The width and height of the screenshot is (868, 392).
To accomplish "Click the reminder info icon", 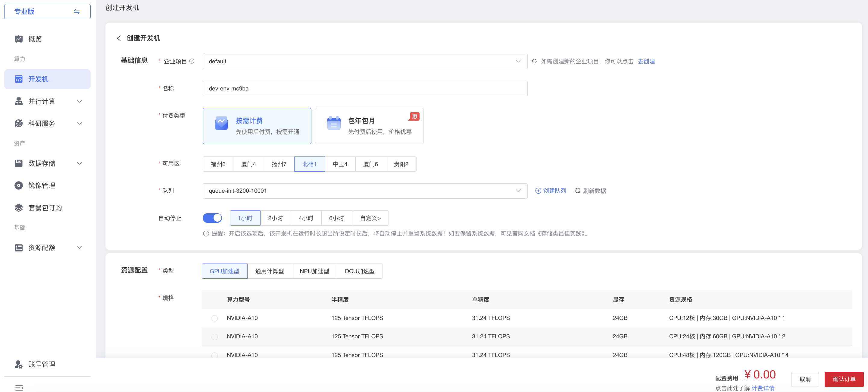I will pos(206,233).
